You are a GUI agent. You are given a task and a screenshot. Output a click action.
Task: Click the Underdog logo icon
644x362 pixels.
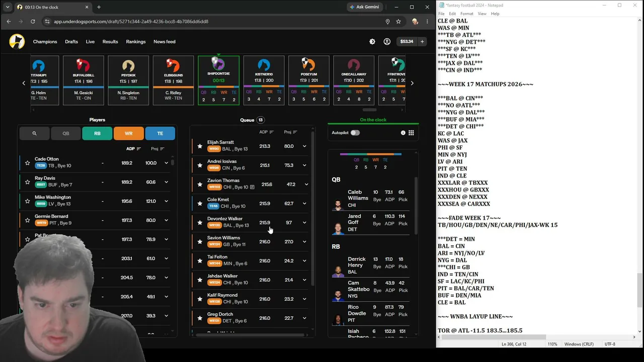click(x=17, y=42)
